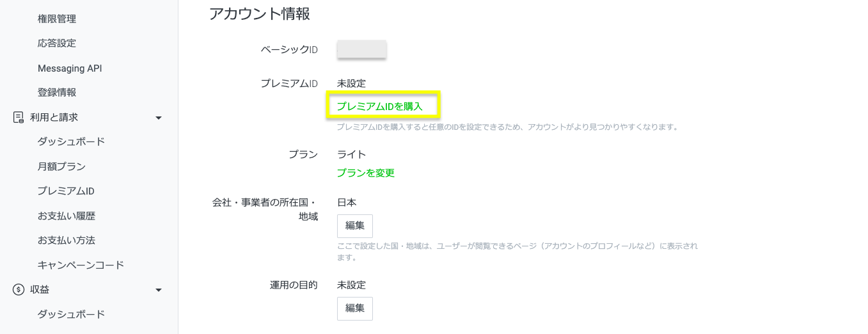Open the Messaging API page

click(x=70, y=68)
